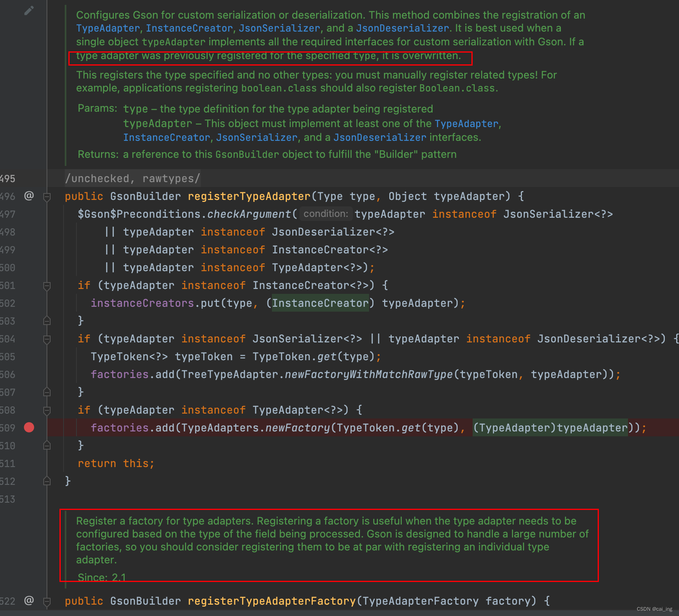Screen dimensions: 679x616
Task: Click '$Gson$Preconditions' class reference on line 497
Action: 139,214
